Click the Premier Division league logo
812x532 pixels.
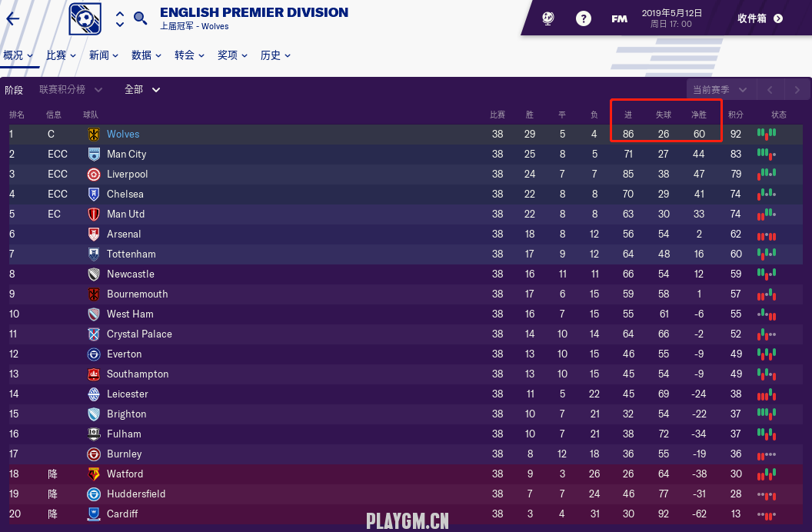pos(85,19)
